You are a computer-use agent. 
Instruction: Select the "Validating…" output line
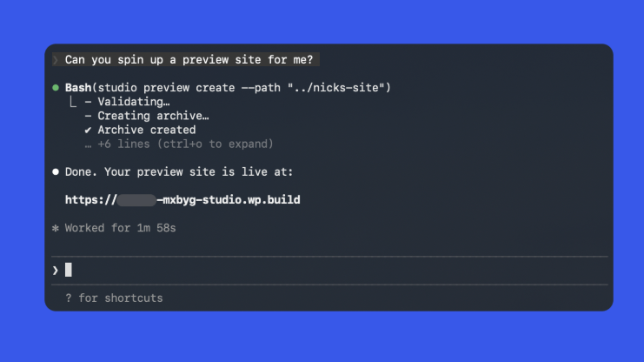(x=133, y=102)
